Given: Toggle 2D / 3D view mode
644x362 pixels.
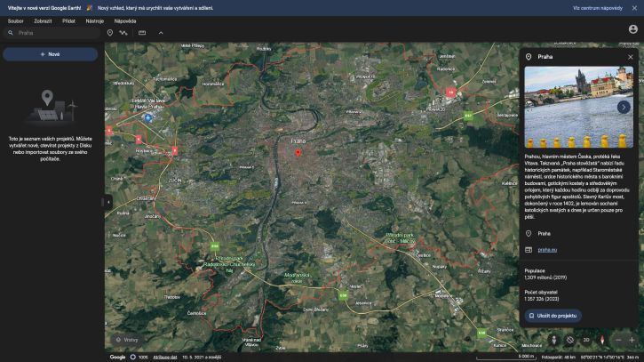Looking at the screenshot, I should (586, 340).
